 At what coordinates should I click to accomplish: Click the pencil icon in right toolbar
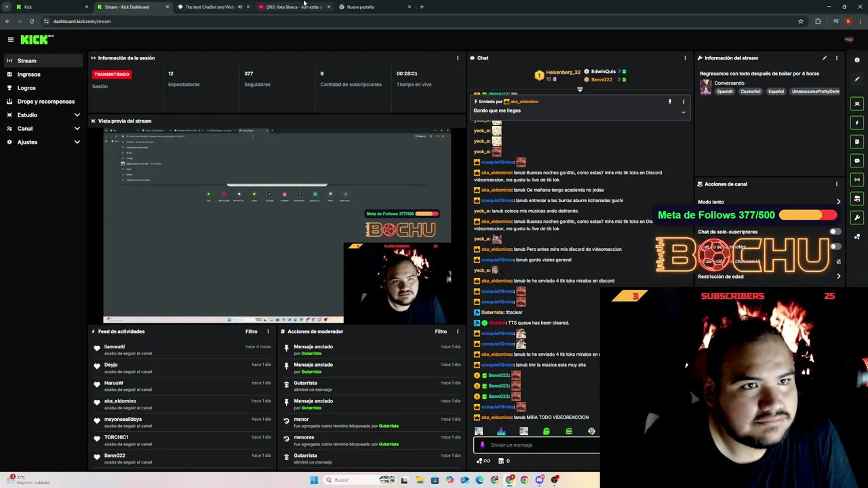(x=857, y=79)
